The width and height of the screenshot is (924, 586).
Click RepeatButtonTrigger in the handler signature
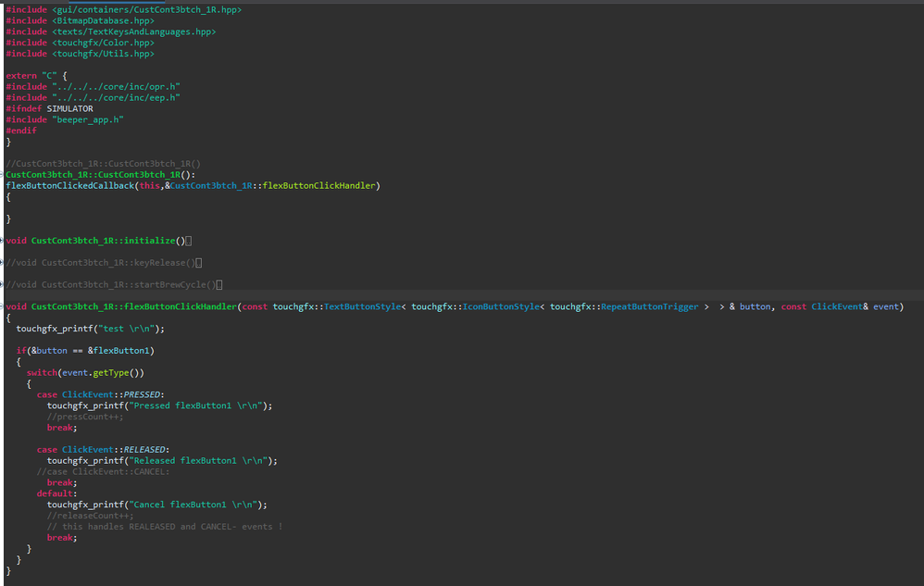tap(649, 306)
